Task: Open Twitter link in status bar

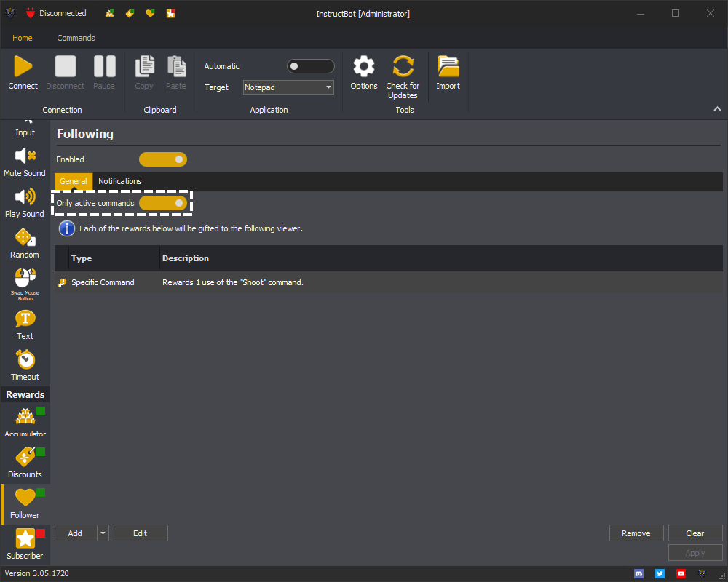Action: tap(660, 574)
